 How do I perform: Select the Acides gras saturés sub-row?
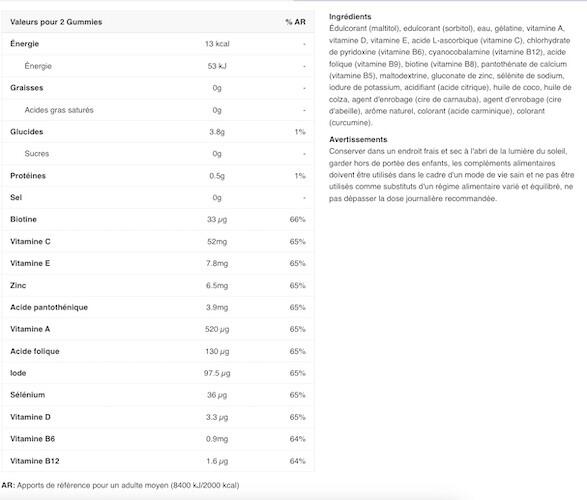point(158,110)
